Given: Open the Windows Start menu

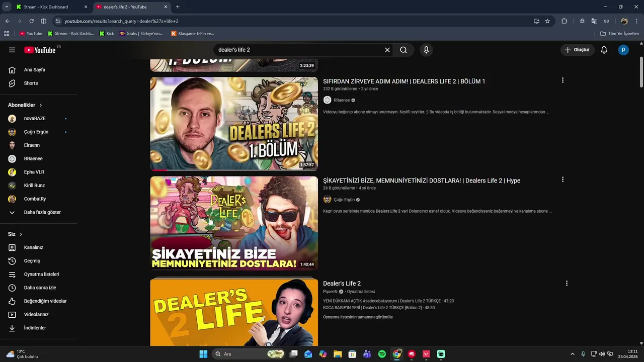Looking at the screenshot, I should [x=203, y=354].
